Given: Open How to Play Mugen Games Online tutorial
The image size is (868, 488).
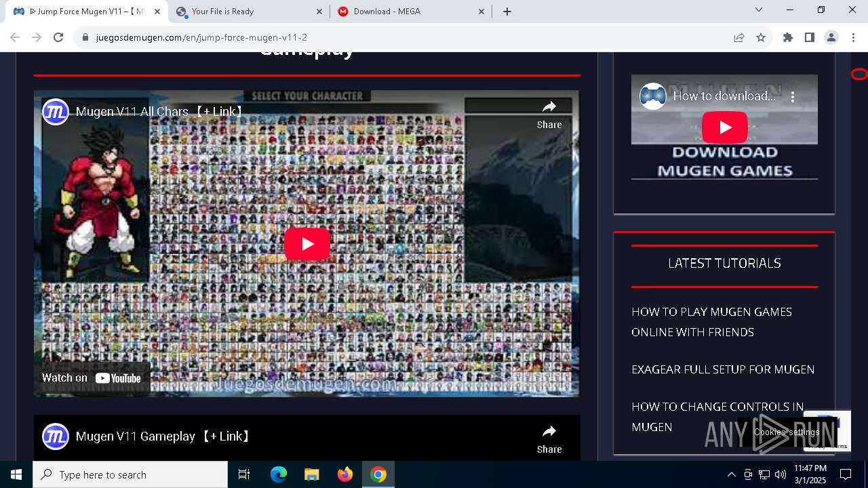Looking at the screenshot, I should pos(711,322).
